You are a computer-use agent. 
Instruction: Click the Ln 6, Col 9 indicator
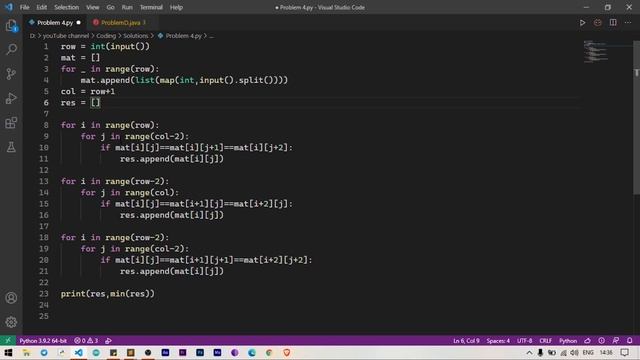coord(466,341)
